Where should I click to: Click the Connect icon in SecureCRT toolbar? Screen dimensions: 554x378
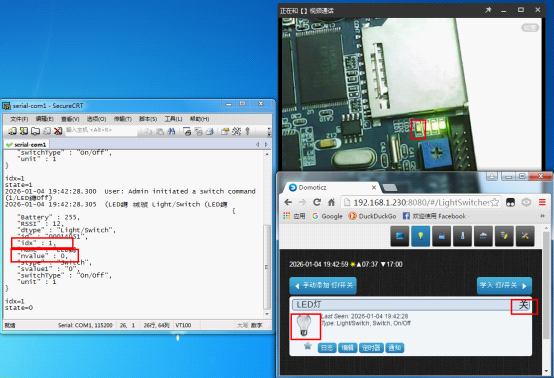(x=12, y=131)
